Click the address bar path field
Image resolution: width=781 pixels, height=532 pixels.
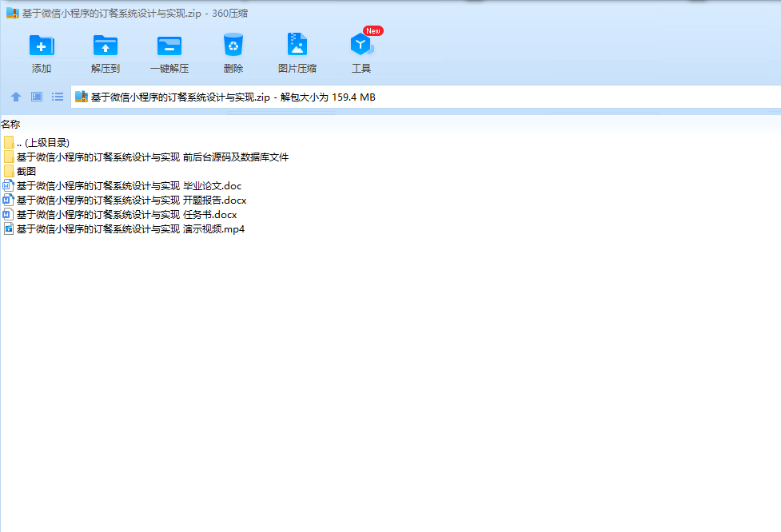[x=426, y=97]
